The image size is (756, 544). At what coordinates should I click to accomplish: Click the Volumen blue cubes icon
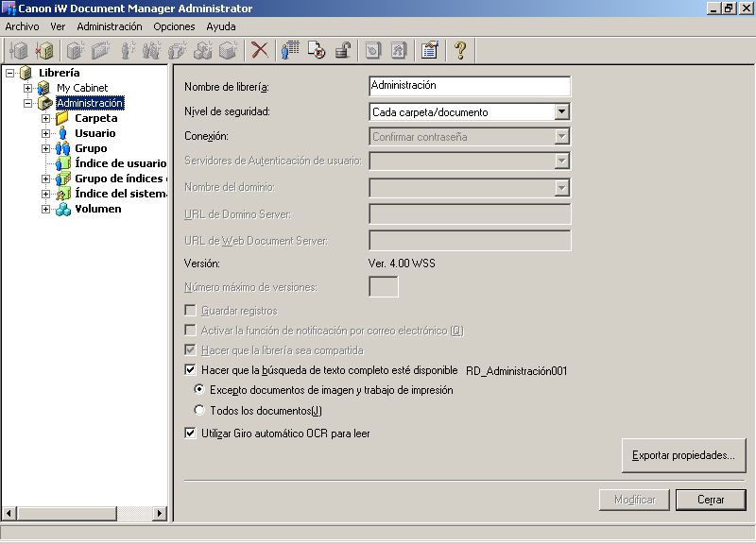[62, 209]
